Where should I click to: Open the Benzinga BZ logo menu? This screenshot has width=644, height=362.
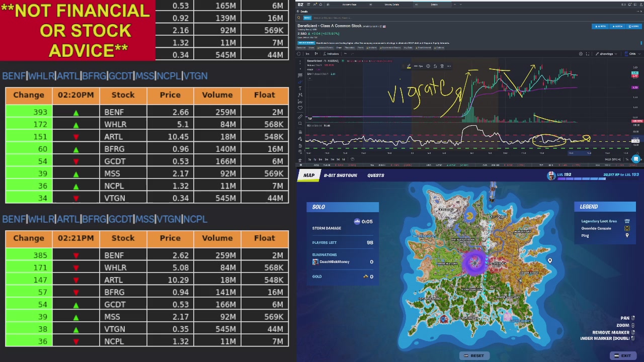click(x=300, y=5)
